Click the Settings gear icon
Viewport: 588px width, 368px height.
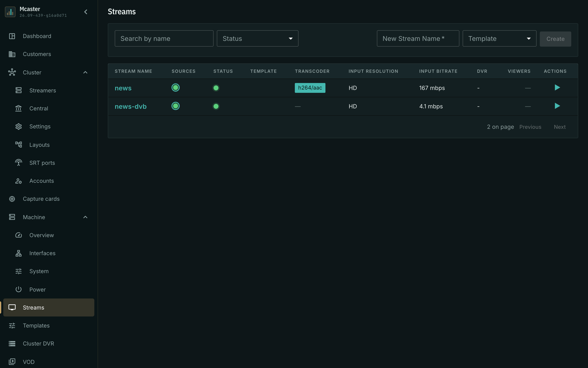[18, 127]
